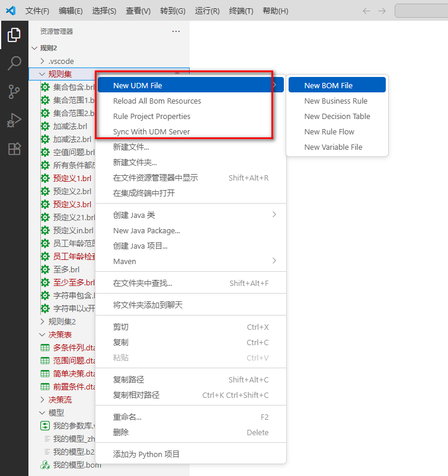Open Run and Debug view icon
This screenshot has width=448, height=476.
click(14, 120)
